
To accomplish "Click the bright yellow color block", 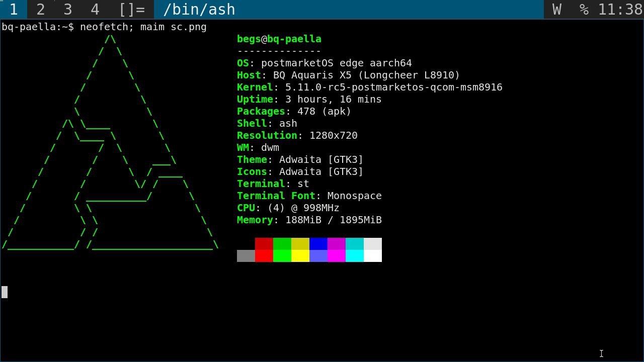I will click(x=300, y=256).
